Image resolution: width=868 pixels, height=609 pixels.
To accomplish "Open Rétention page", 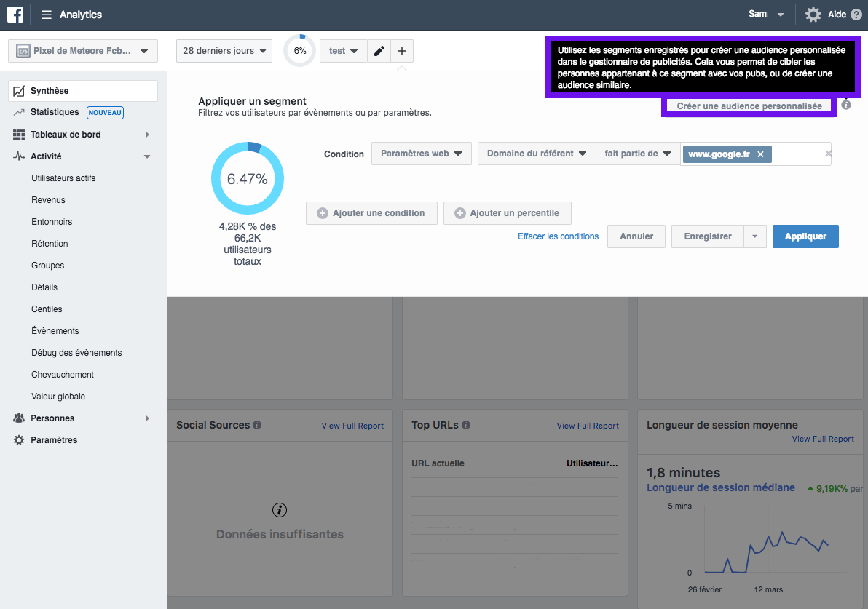I will 50,244.
